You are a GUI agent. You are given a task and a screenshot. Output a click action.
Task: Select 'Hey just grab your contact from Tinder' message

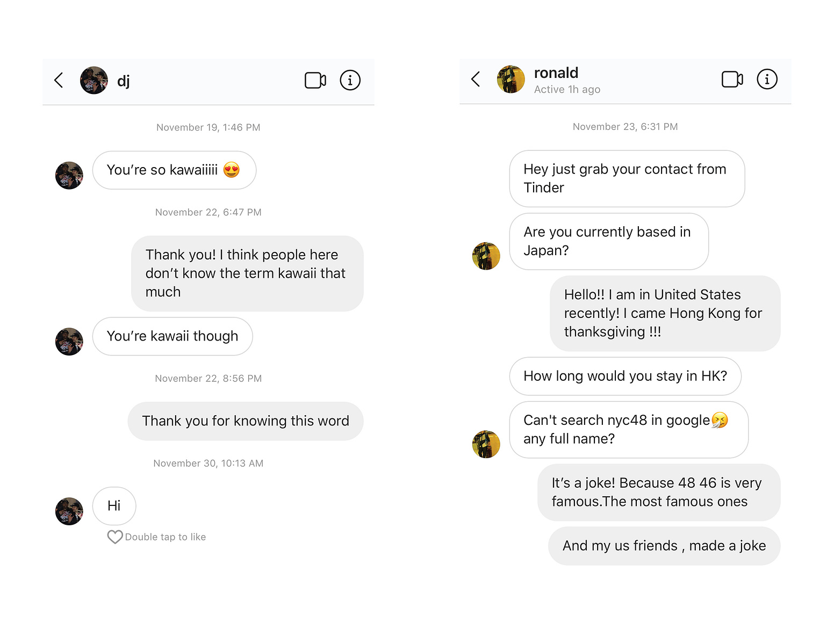[x=627, y=178]
